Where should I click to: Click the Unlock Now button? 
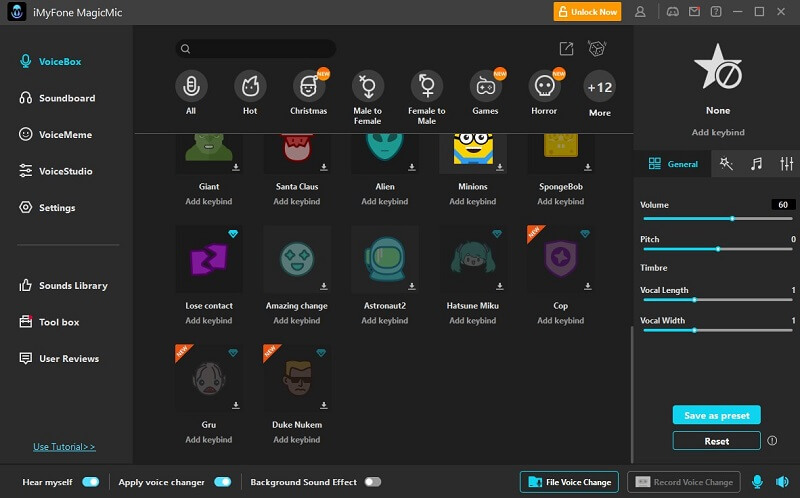587,12
